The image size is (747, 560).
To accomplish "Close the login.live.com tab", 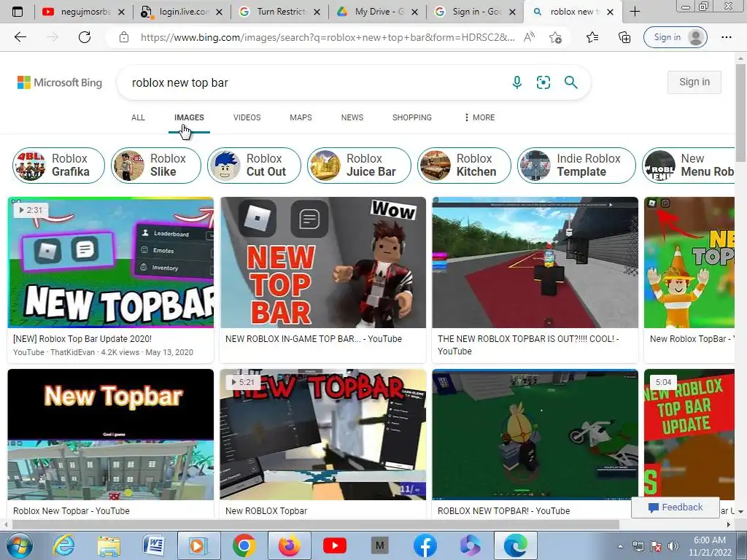I will pyautogui.click(x=219, y=12).
